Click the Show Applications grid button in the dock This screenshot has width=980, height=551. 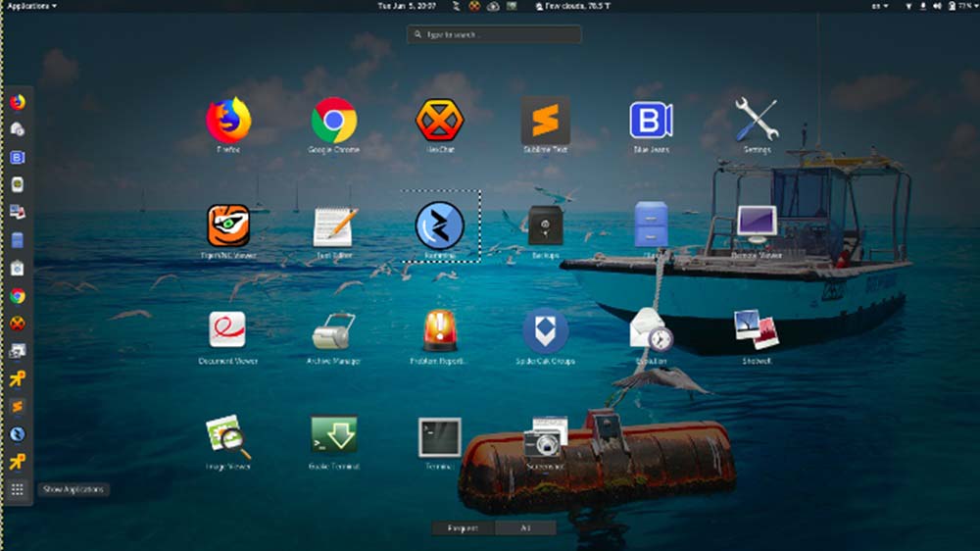pyautogui.click(x=17, y=489)
